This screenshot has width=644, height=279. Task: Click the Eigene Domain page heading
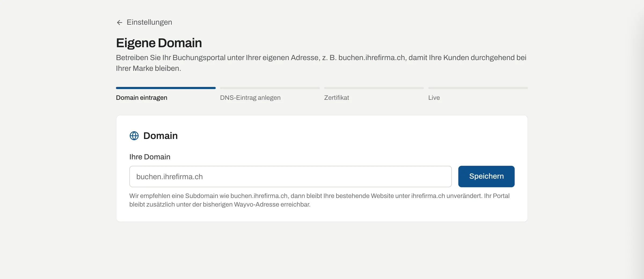click(x=159, y=43)
